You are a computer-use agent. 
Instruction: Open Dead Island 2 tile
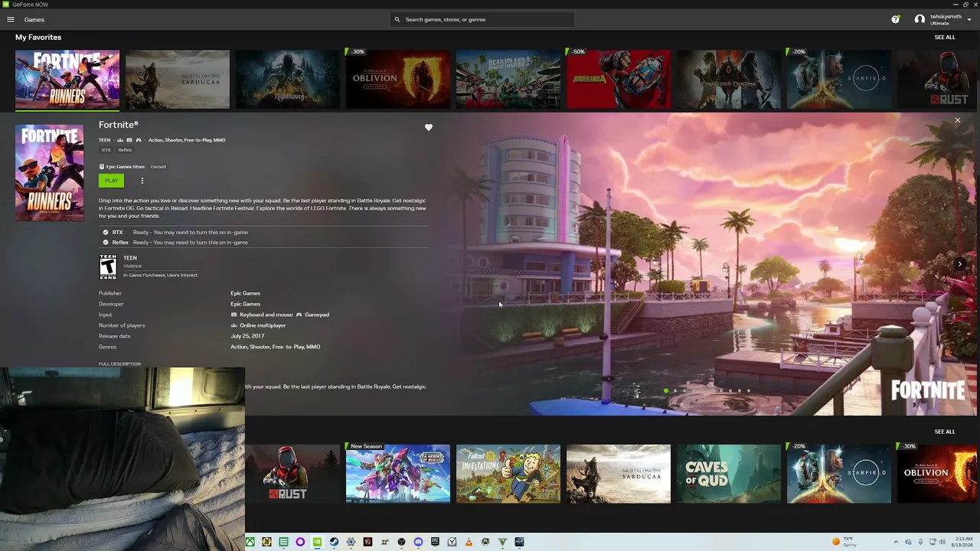pyautogui.click(x=508, y=80)
